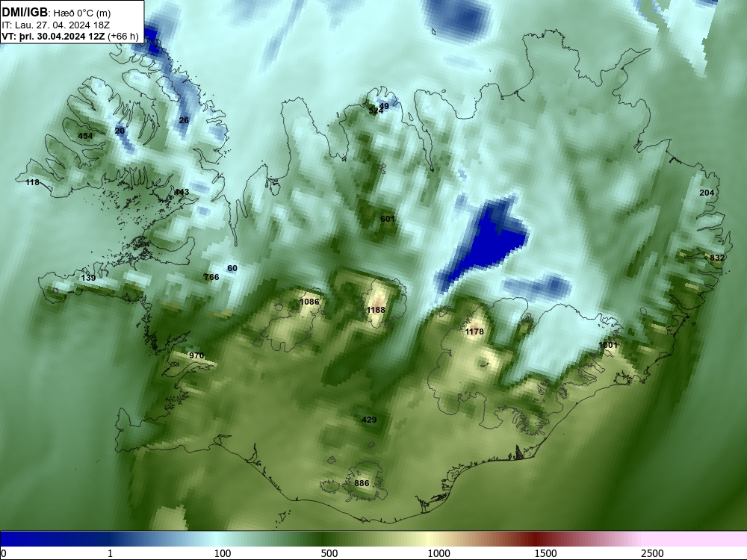Click the map value 1086
The width and height of the screenshot is (747, 560).
pos(310,302)
